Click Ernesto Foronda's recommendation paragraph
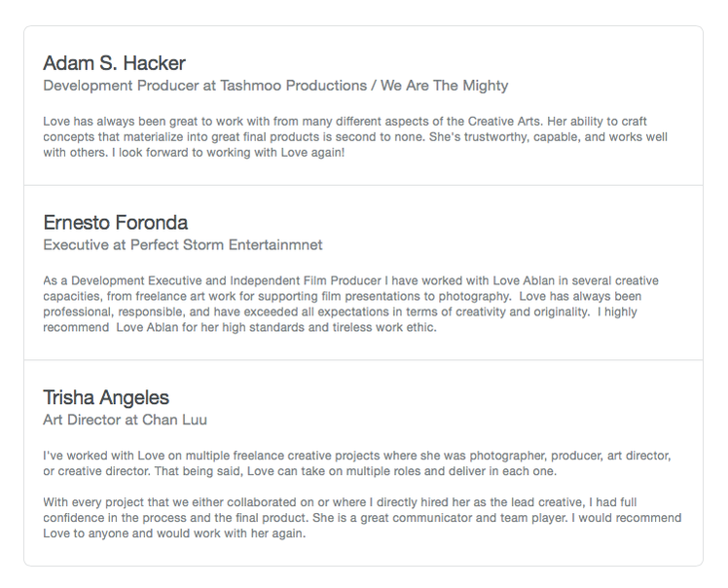 pos(351,304)
